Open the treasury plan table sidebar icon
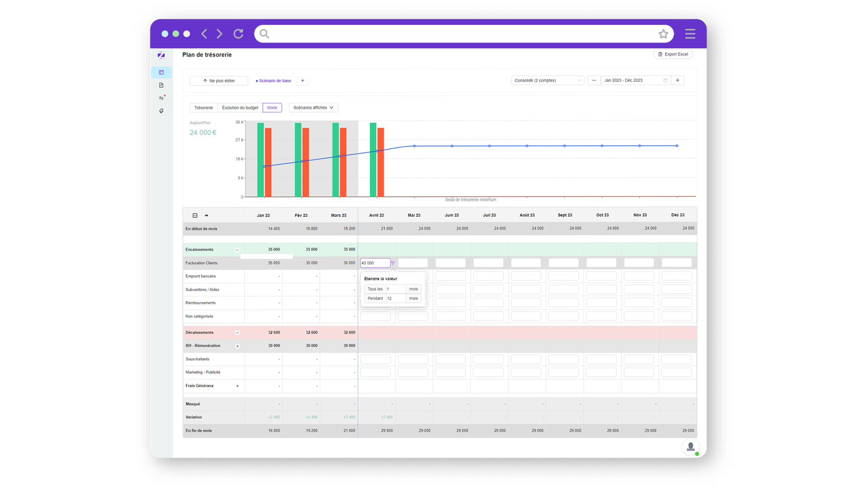 click(161, 72)
